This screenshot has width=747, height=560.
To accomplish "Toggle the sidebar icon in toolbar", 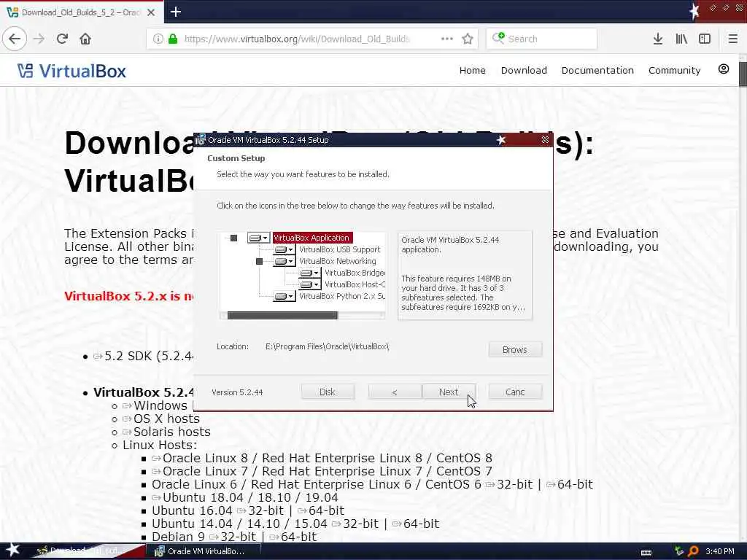I will 705,39.
